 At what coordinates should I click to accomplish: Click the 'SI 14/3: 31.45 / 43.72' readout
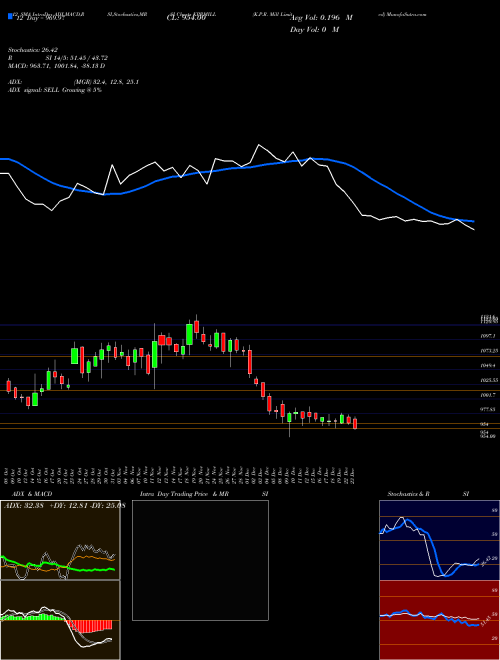tap(77, 58)
